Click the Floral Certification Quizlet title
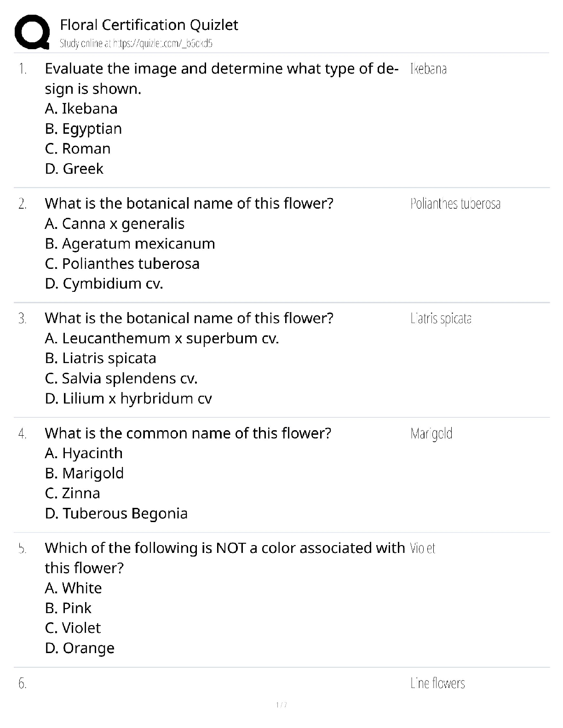This screenshot has width=563, height=728. click(x=149, y=25)
